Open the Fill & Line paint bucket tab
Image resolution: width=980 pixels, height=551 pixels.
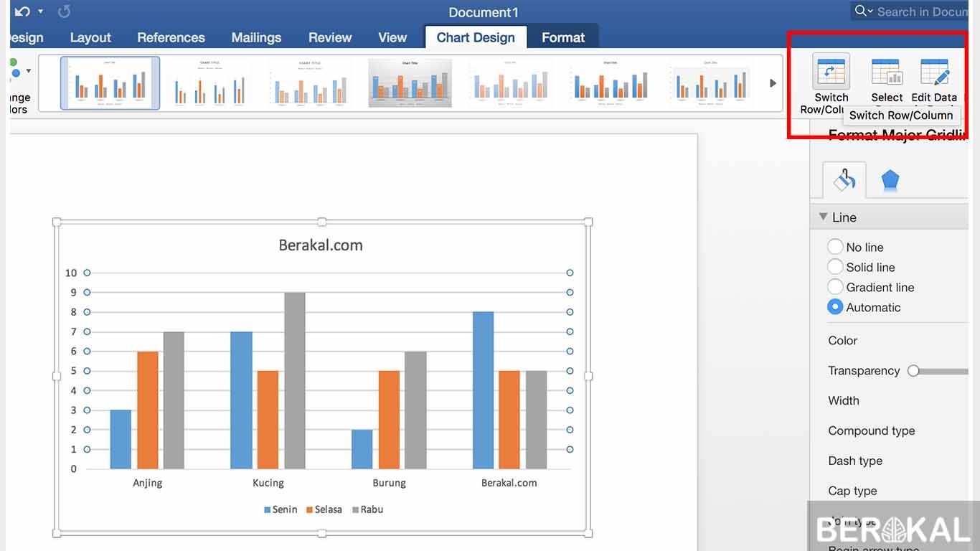coord(844,179)
